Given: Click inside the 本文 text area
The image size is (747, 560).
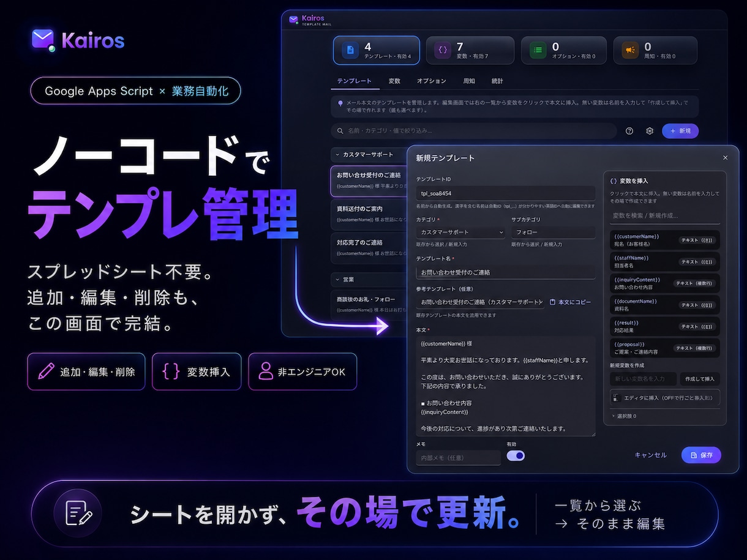Looking at the screenshot, I should 506,386.
